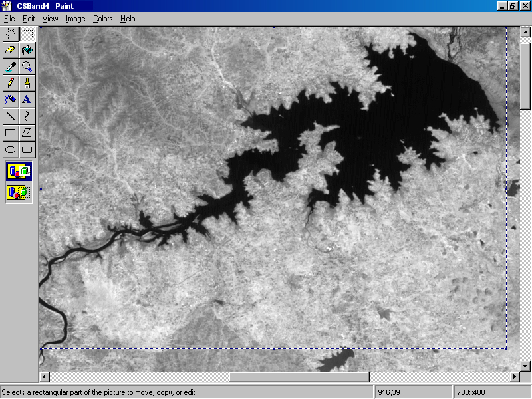Choose the Line tool
Image resolution: width=532 pixels, height=399 pixels.
click(11, 116)
